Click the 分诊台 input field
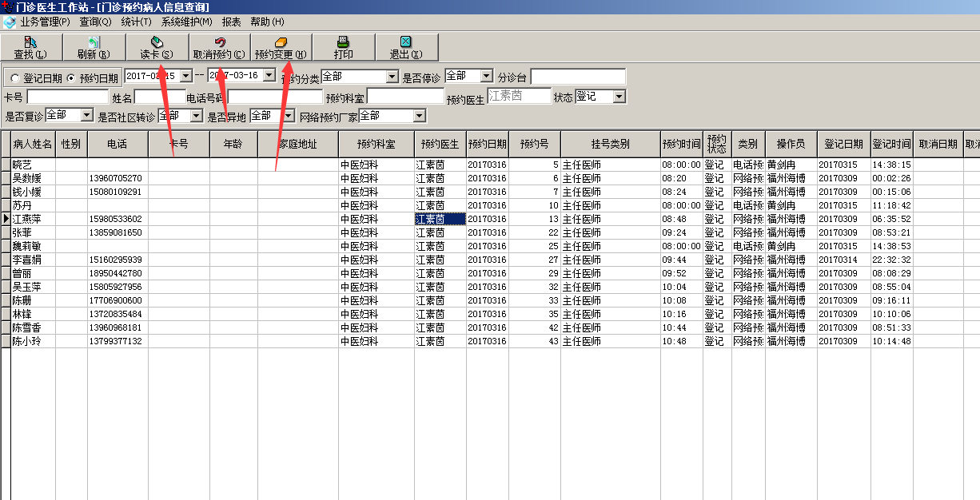Screen dimensions: 980x500 (x=578, y=76)
